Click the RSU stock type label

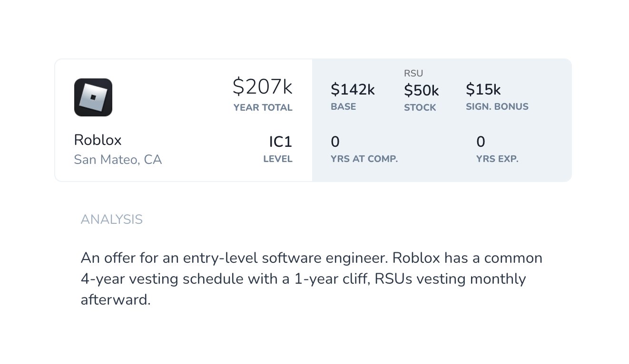(413, 74)
